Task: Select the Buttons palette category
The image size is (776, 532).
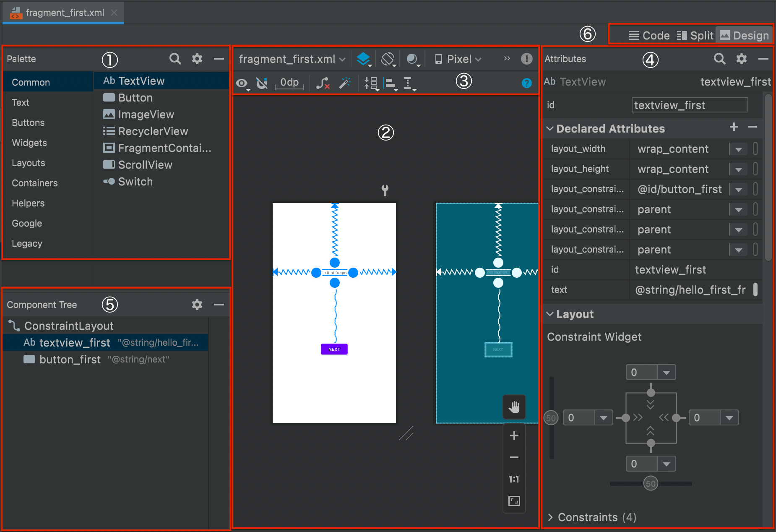Action: tap(48, 123)
